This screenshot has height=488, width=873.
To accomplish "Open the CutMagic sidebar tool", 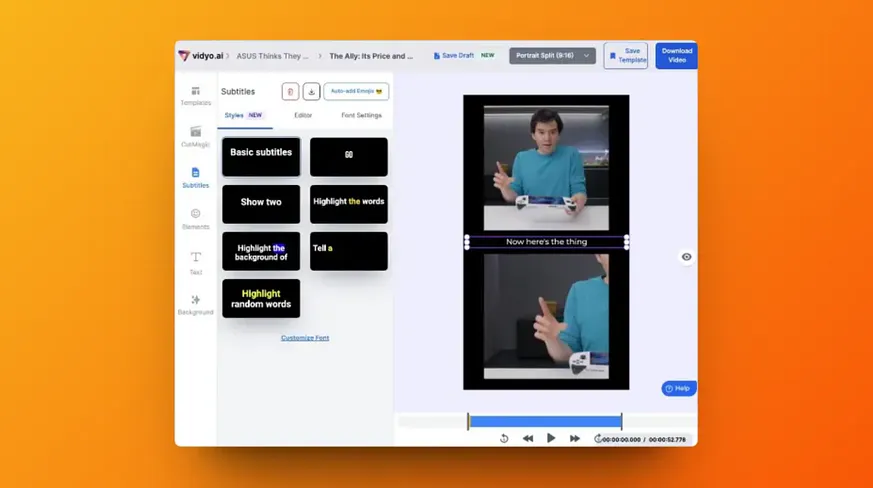I will [x=195, y=137].
